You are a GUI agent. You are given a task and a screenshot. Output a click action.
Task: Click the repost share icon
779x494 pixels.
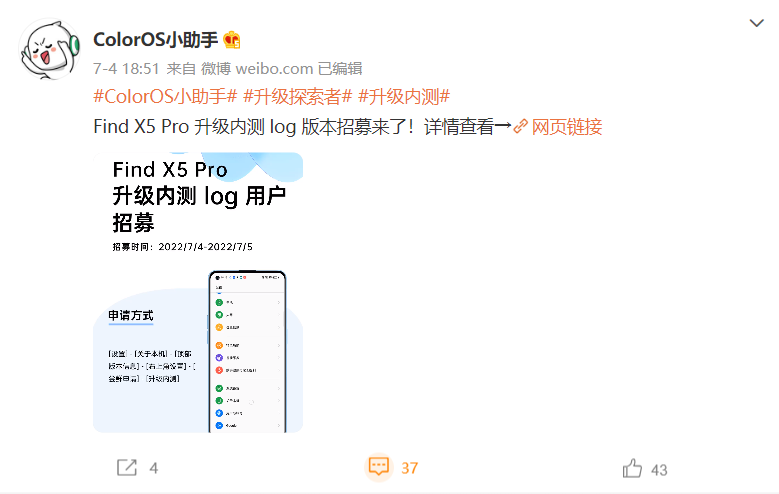(x=127, y=468)
